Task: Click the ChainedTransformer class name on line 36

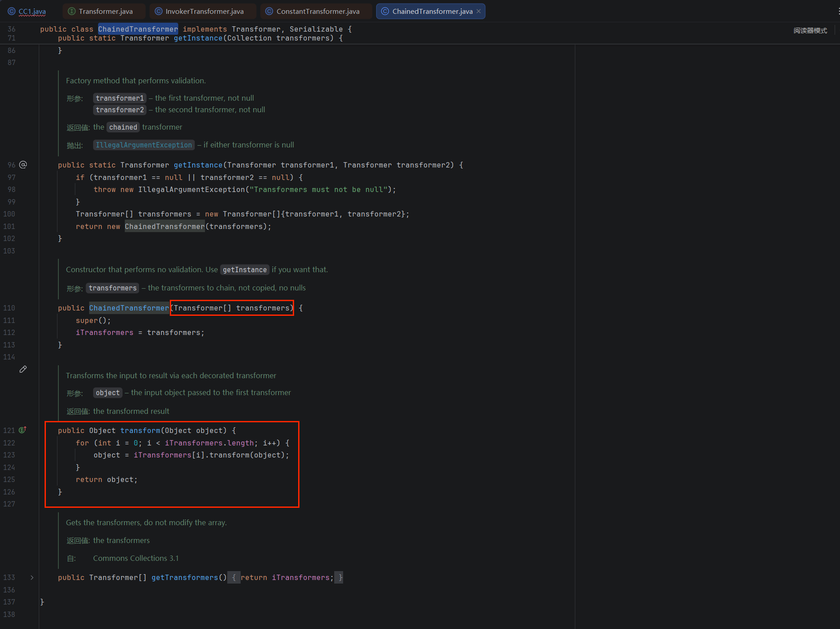Action: 138,29
